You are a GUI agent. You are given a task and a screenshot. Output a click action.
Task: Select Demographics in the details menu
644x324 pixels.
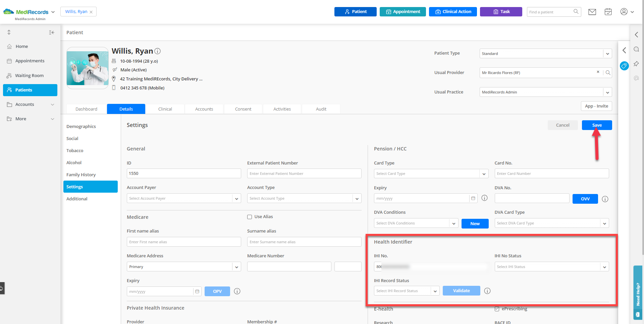(81, 127)
